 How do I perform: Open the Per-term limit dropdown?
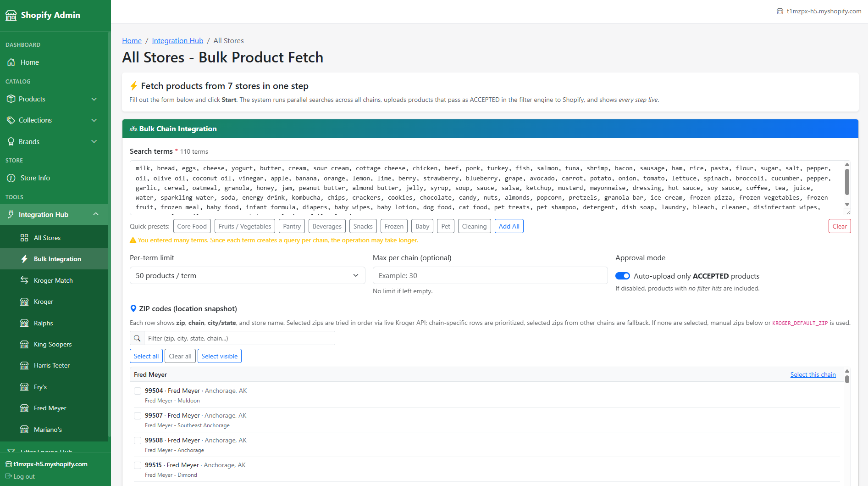click(248, 275)
